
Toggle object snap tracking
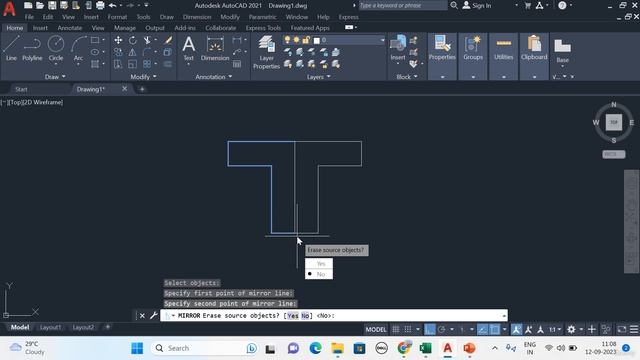tap(482, 329)
